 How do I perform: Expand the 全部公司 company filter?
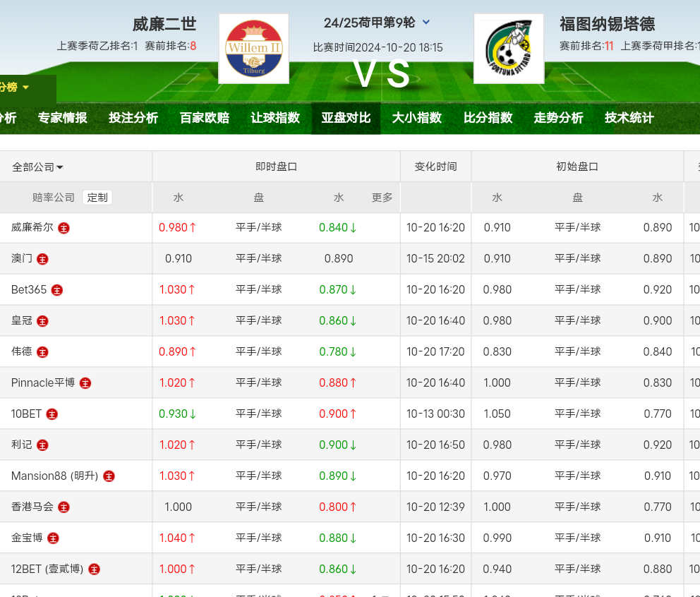click(37, 167)
